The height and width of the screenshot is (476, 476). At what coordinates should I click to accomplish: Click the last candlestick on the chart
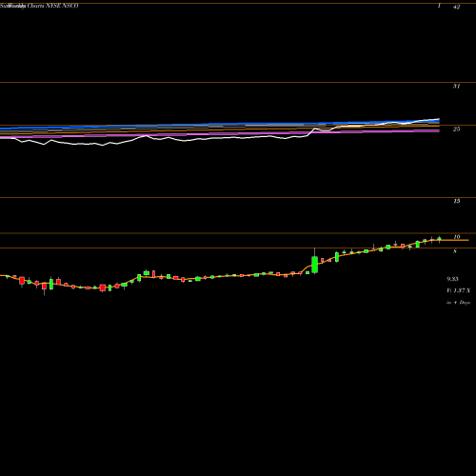coord(439,239)
